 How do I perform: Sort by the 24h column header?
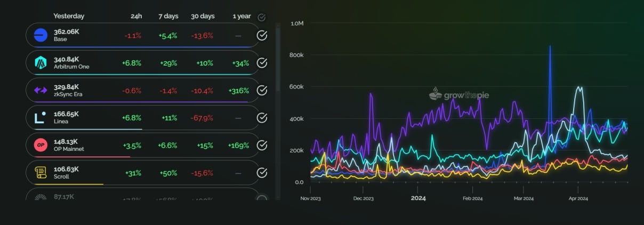click(136, 16)
